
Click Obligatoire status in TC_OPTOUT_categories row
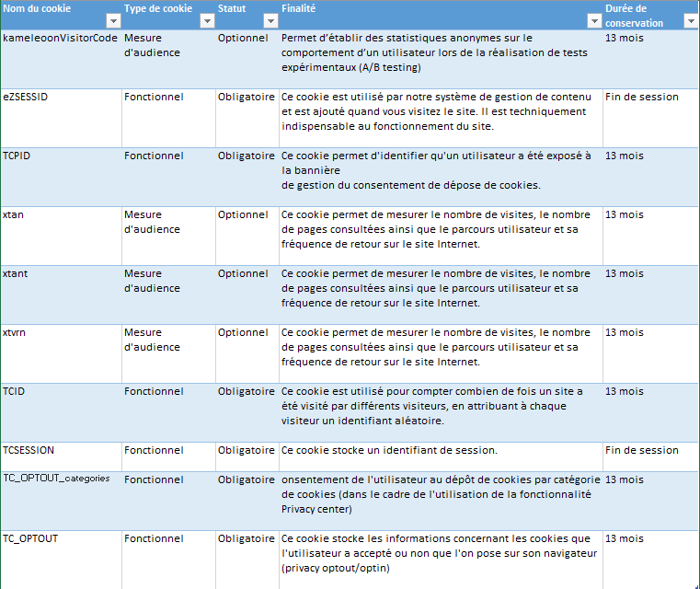247,501
